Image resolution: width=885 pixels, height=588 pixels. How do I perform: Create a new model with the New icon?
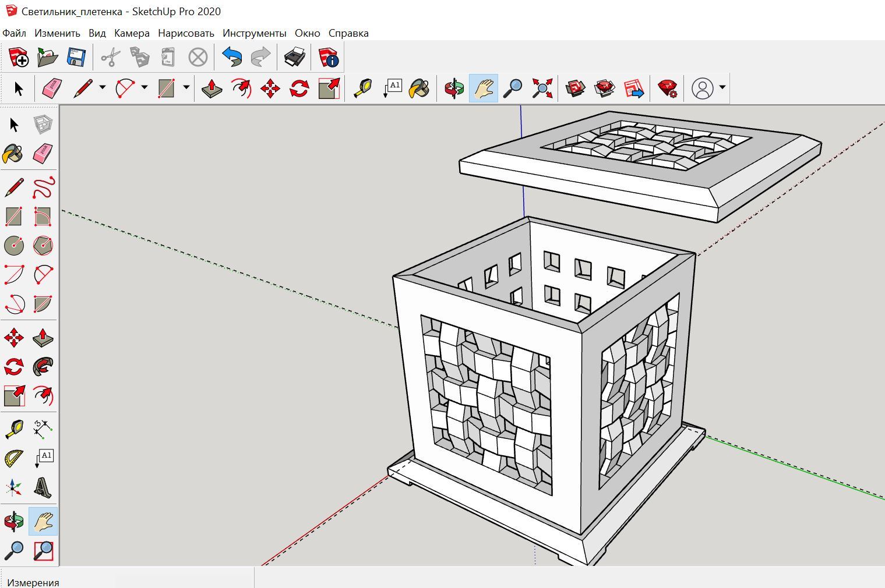coord(18,57)
